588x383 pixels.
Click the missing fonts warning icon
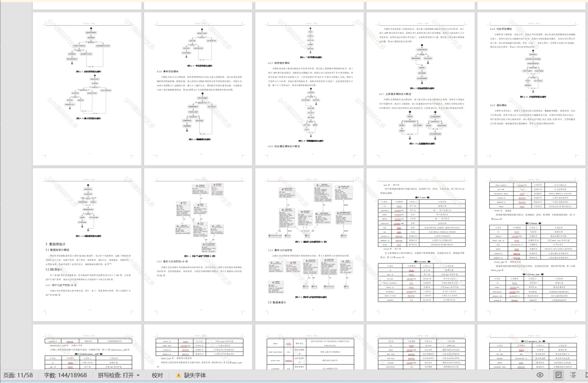(179, 375)
